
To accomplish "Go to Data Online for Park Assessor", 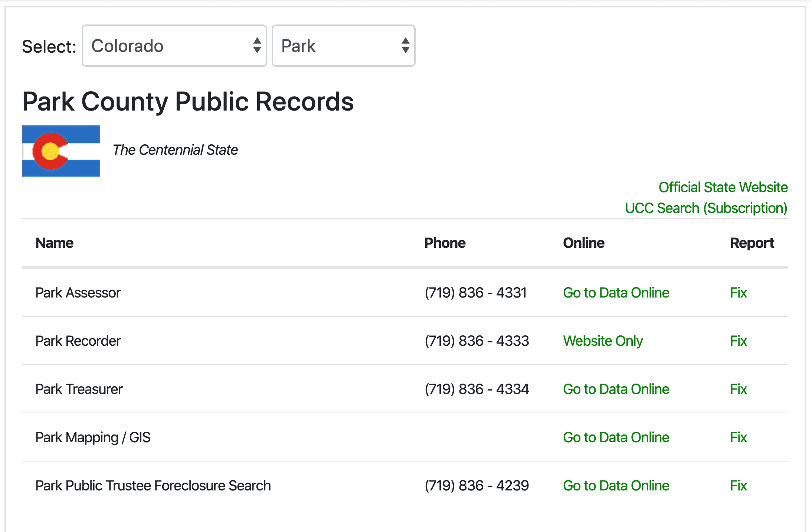I will point(616,293).
